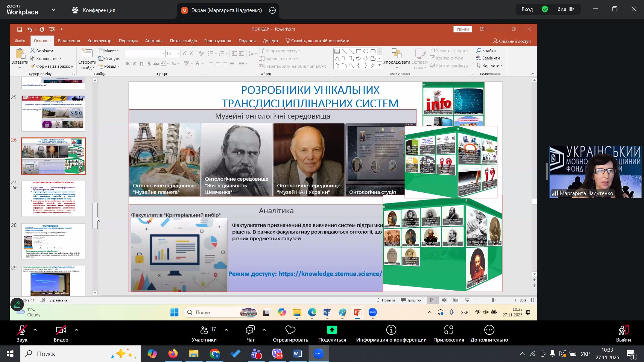Image resolution: width=644 pixels, height=362 pixels.
Task: Toggle Нотатки notes pane in status bar
Action: (386, 300)
